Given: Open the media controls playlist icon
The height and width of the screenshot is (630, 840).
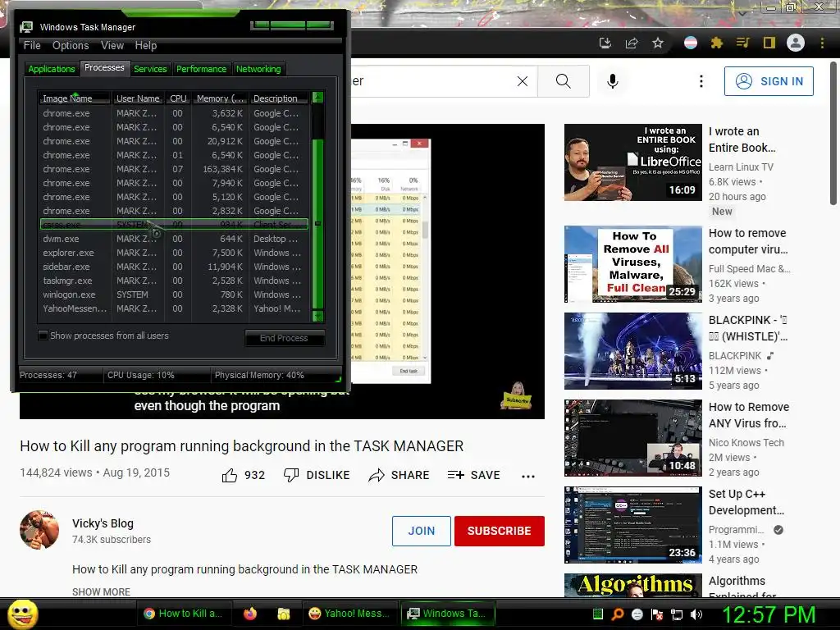Looking at the screenshot, I should click(x=742, y=43).
